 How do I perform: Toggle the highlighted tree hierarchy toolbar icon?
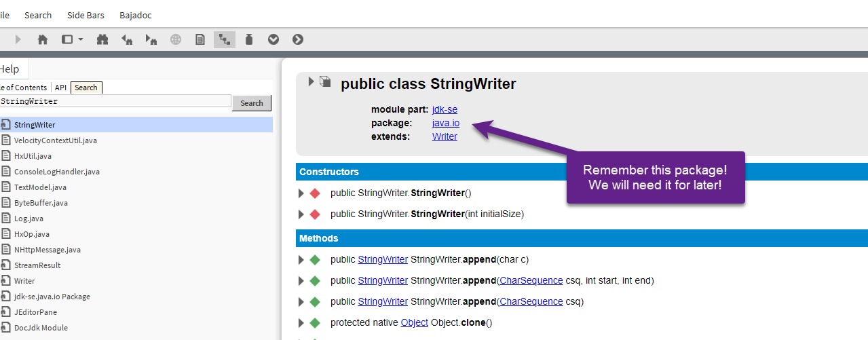[x=225, y=39]
